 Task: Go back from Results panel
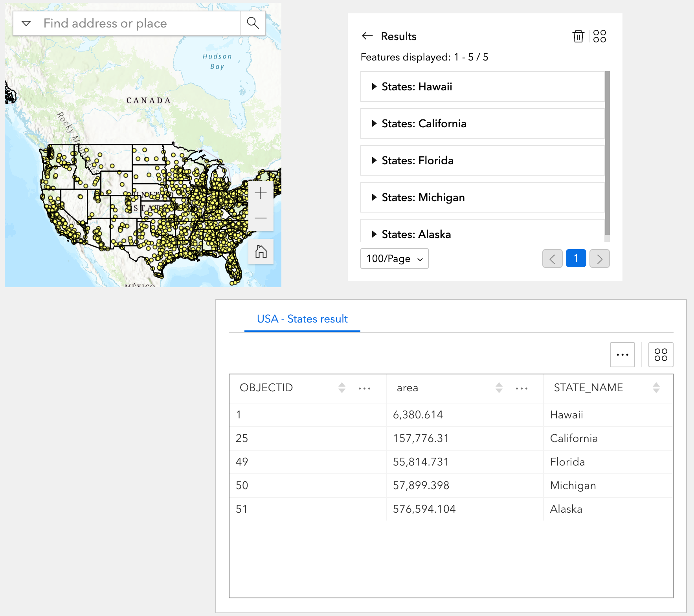tap(367, 36)
